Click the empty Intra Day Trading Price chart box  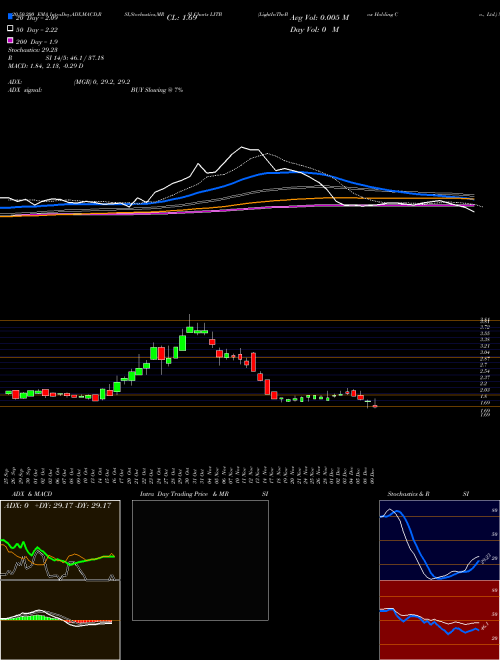point(200,560)
